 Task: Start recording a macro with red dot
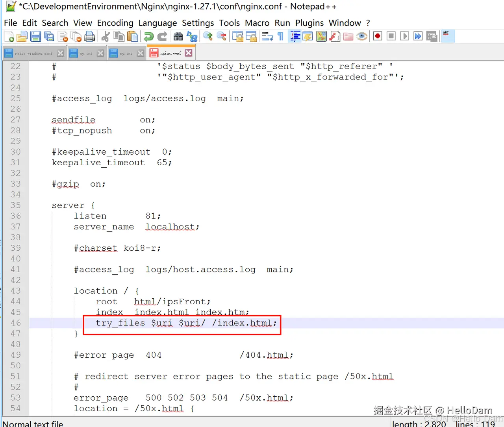pos(378,36)
